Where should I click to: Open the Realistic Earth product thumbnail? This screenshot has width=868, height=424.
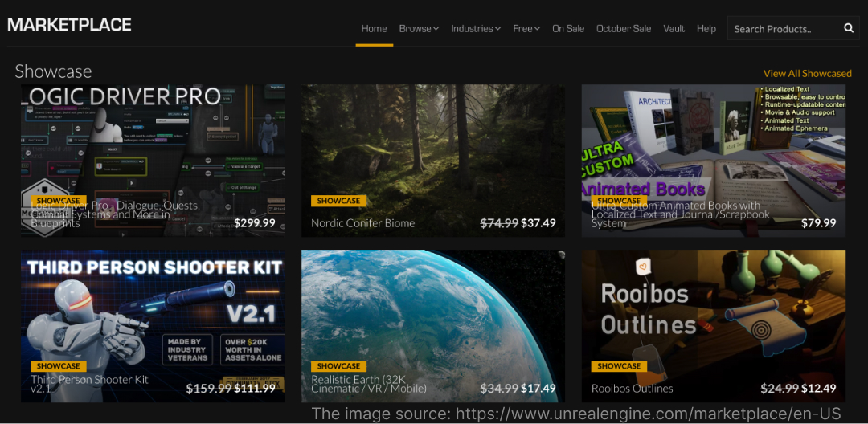[433, 326]
